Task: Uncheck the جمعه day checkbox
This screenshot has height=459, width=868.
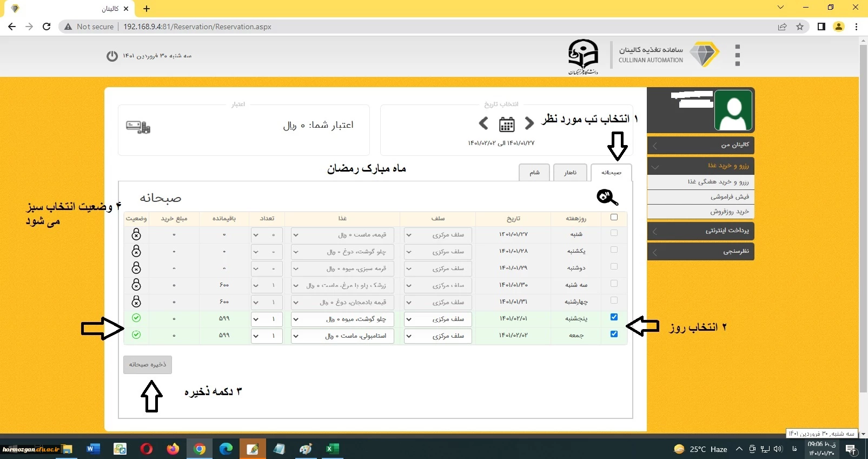Action: (614, 334)
